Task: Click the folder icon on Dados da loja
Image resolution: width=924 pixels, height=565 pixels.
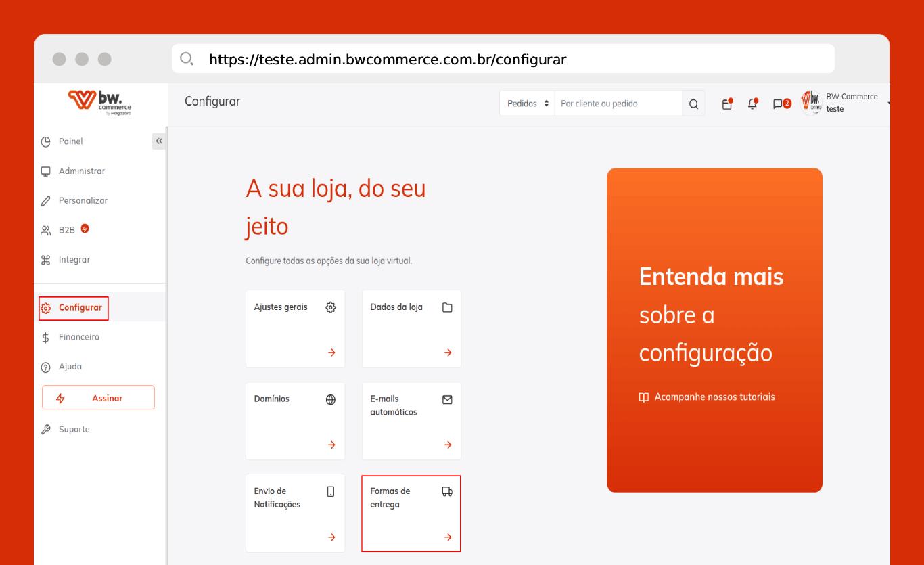Action: click(447, 307)
